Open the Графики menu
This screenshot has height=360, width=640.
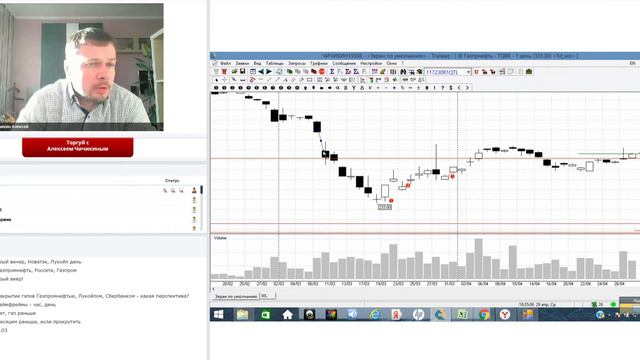[x=319, y=63]
